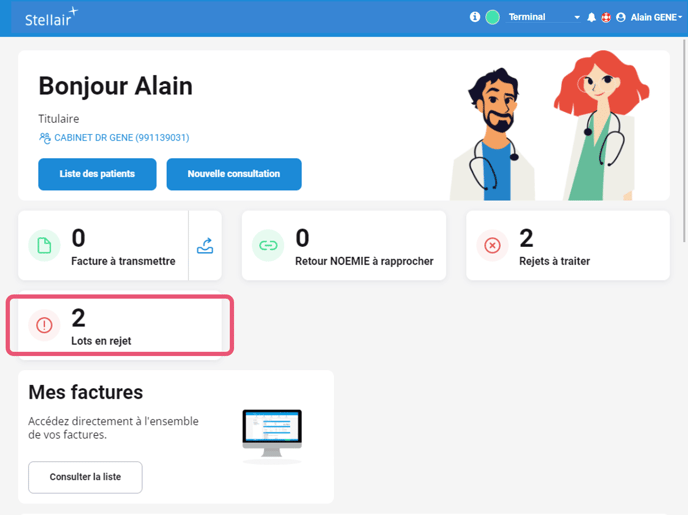Open the notifications bell
This screenshot has height=515, width=688.
[591, 17]
